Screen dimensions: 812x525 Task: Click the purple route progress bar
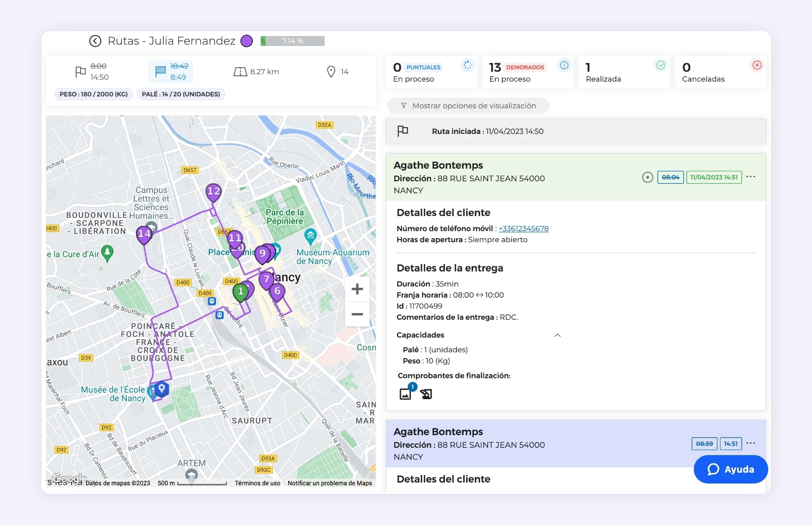292,41
